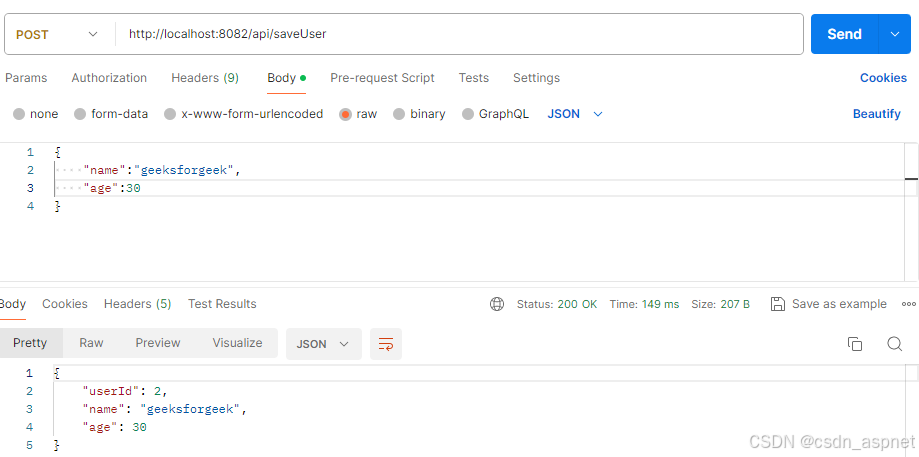Open the Pre-request Script tab
The height and width of the screenshot is (457, 919).
pos(382,78)
